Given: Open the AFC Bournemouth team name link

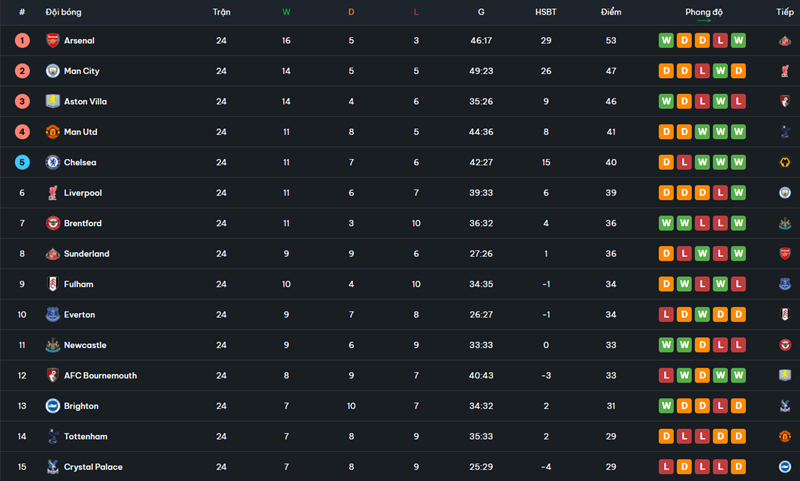Looking at the screenshot, I should [100, 376].
